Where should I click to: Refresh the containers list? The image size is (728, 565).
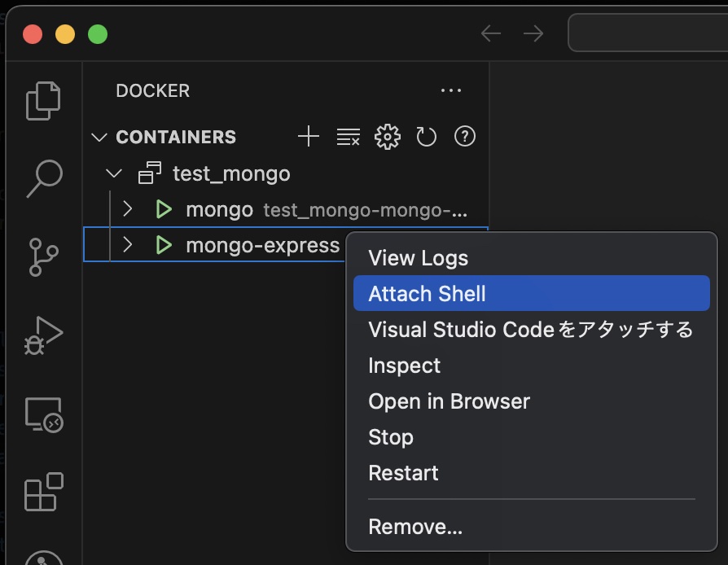tap(427, 137)
